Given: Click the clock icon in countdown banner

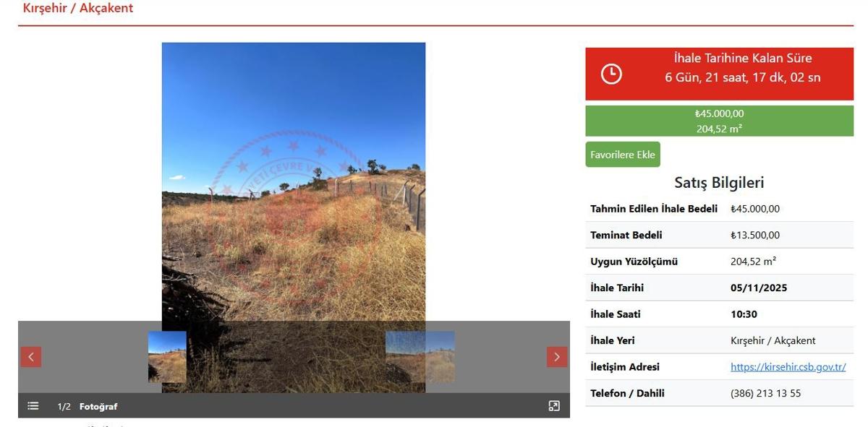Looking at the screenshot, I should pyautogui.click(x=611, y=74).
